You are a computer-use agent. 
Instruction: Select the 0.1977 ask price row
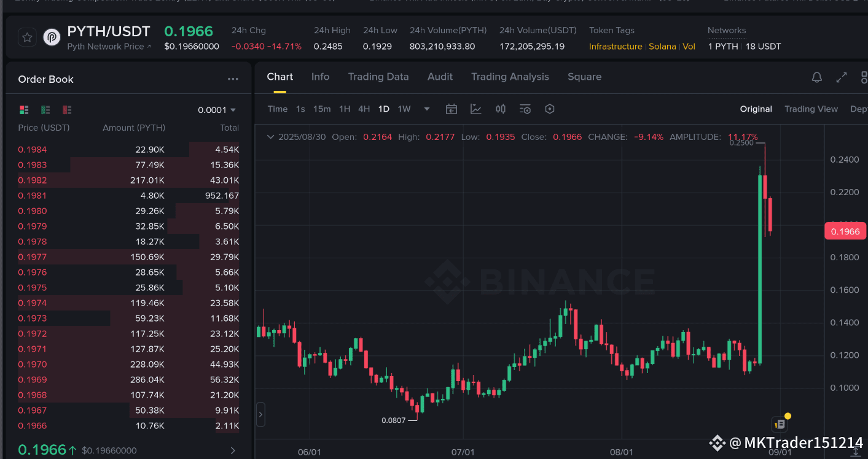pos(128,257)
